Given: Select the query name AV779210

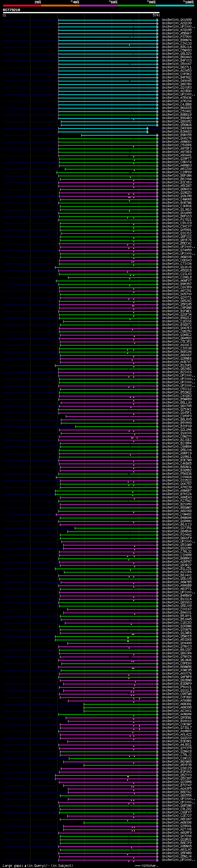Looking at the screenshot, I should click(x=11, y=10).
